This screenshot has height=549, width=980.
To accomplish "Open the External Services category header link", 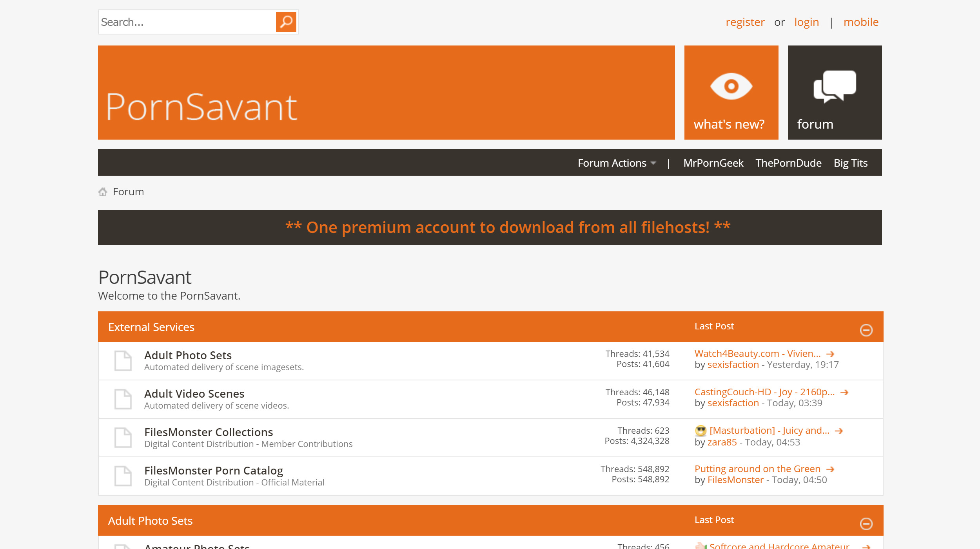I will coord(151,327).
